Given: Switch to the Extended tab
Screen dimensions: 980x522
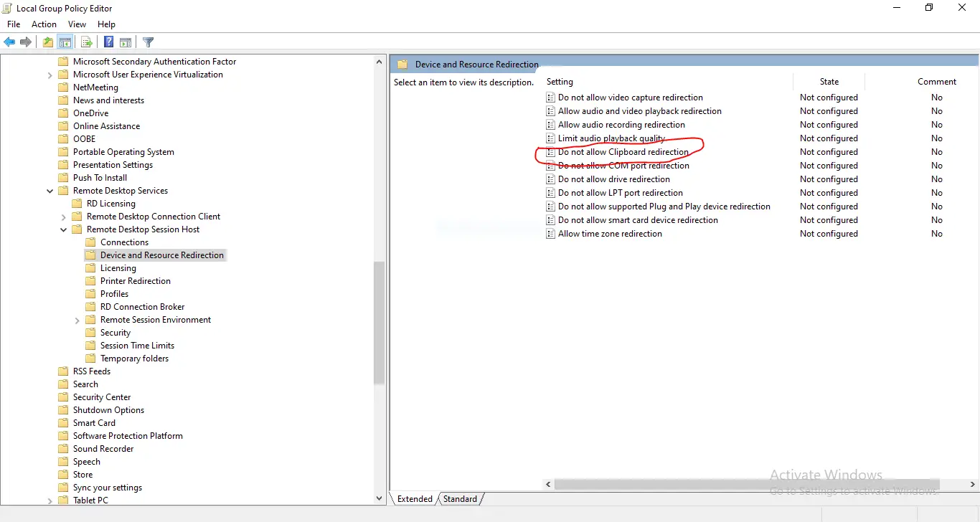Looking at the screenshot, I should point(414,498).
